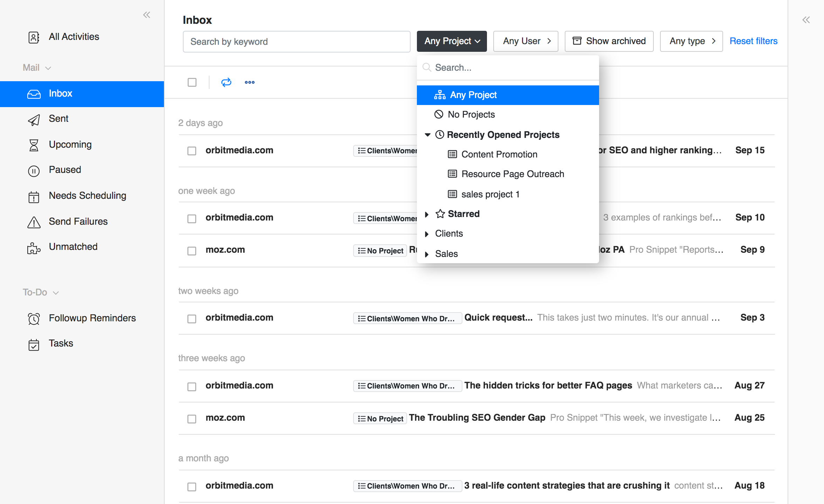Open the Any type filter dropdown
Screen dimensions: 824x504
691,41
